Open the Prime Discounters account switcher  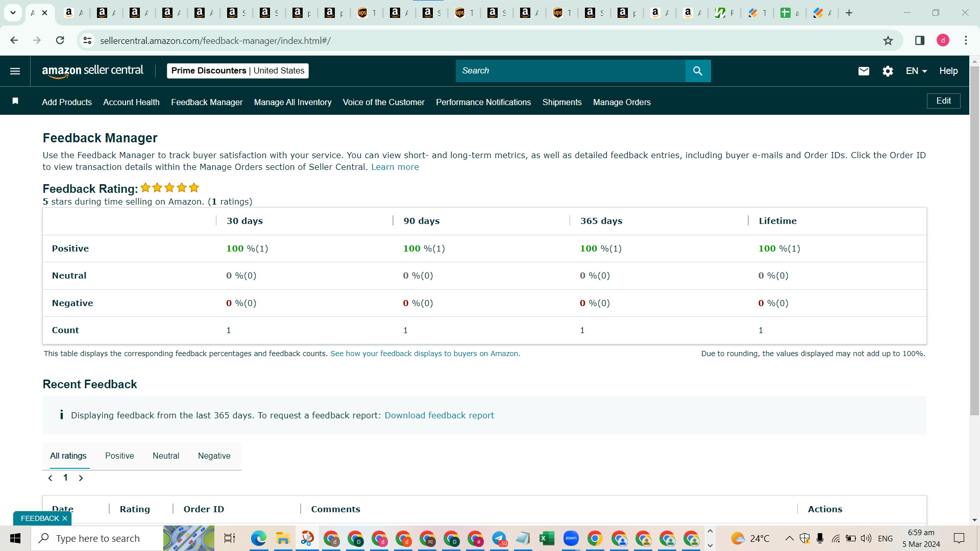pos(238,71)
